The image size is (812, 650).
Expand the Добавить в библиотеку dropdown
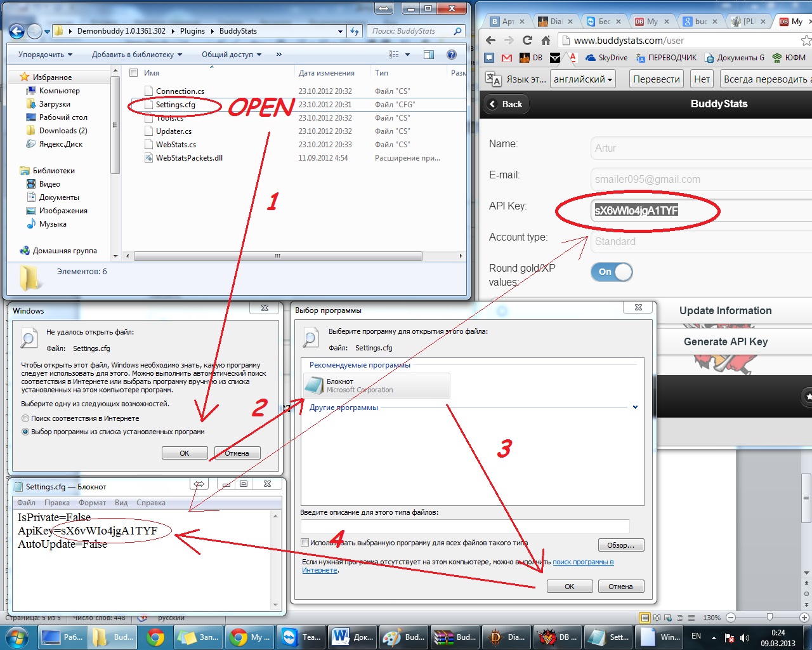coord(137,55)
